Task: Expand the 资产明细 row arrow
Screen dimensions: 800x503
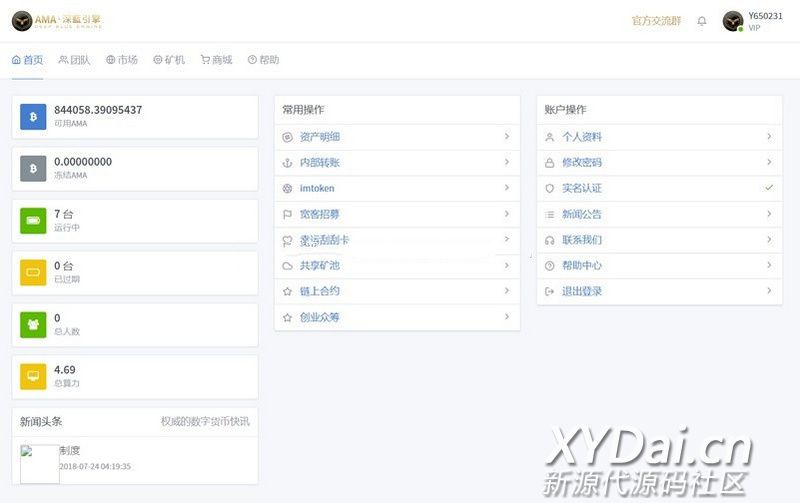Action: tap(506, 136)
